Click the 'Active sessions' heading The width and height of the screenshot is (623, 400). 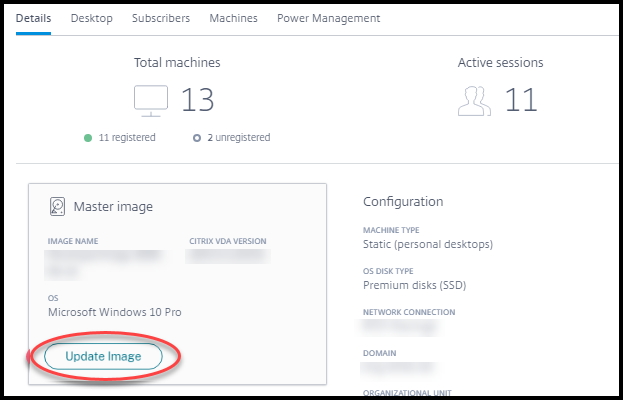click(x=501, y=63)
